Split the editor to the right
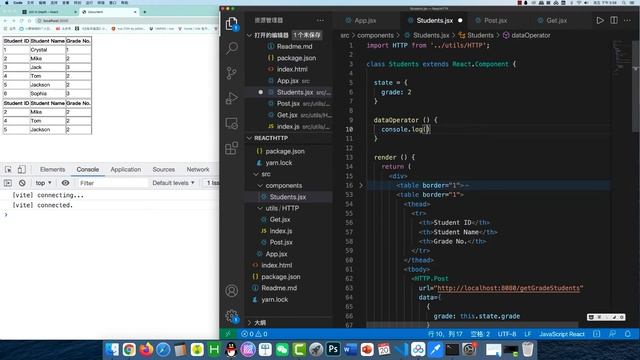 coord(614,20)
